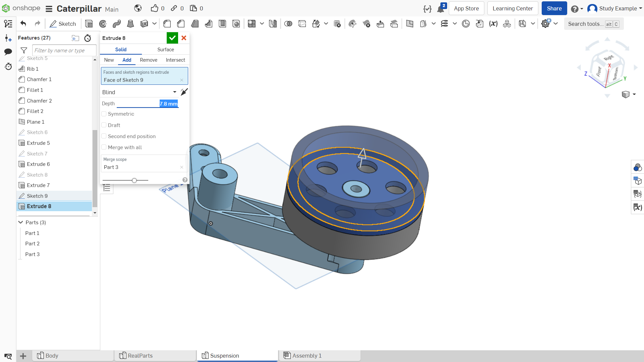The image size is (644, 362).
Task: Cancel Extrude 8 with the red X
Action: [184, 38]
